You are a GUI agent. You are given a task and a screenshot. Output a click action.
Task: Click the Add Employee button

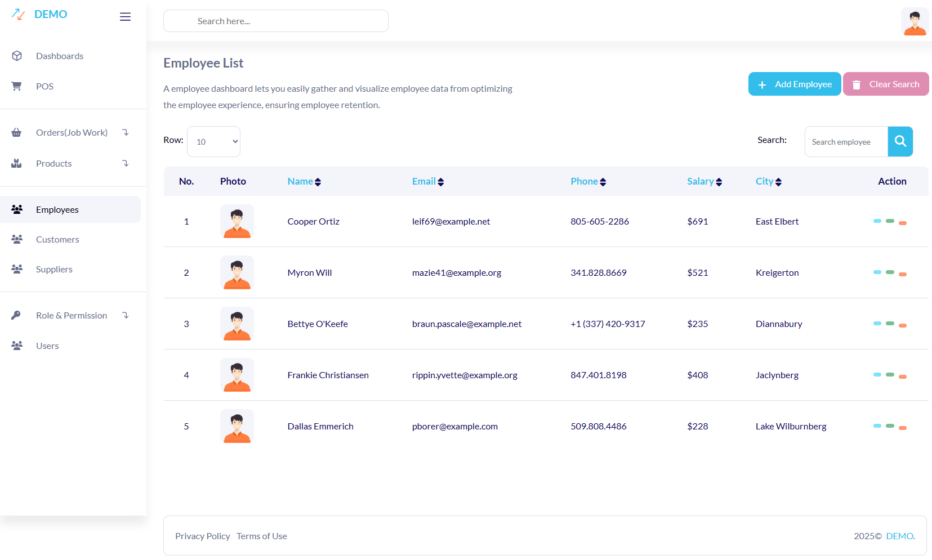coord(794,84)
